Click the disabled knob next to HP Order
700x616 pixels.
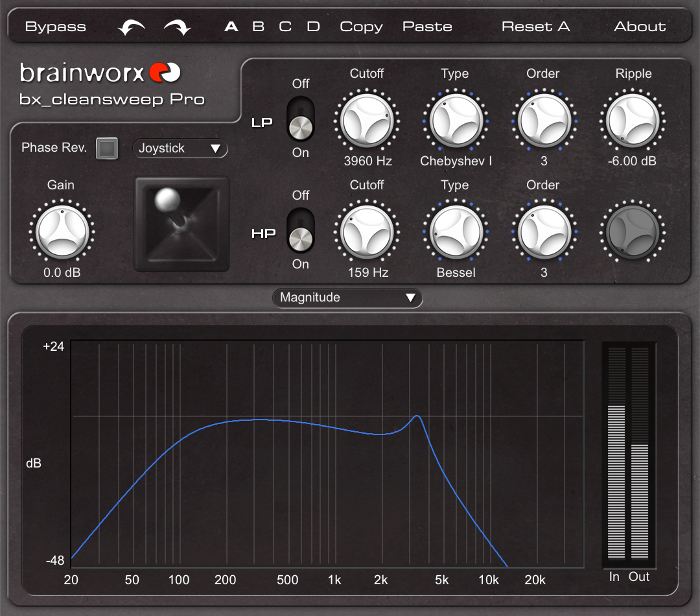633,231
